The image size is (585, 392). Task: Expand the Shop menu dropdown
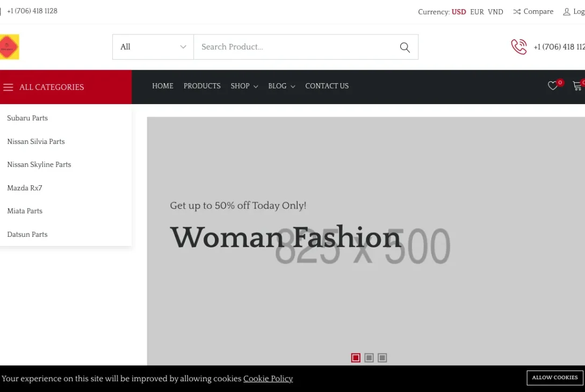[x=244, y=86]
